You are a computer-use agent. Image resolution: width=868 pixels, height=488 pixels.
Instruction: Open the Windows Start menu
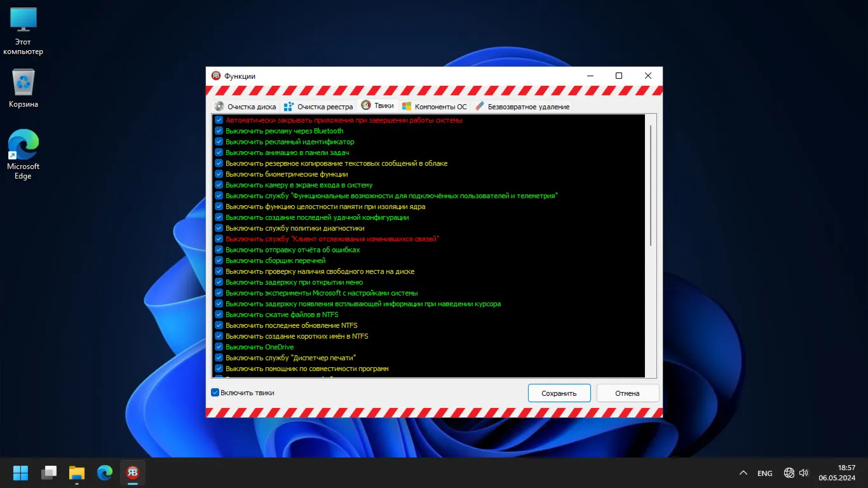coord(21,473)
